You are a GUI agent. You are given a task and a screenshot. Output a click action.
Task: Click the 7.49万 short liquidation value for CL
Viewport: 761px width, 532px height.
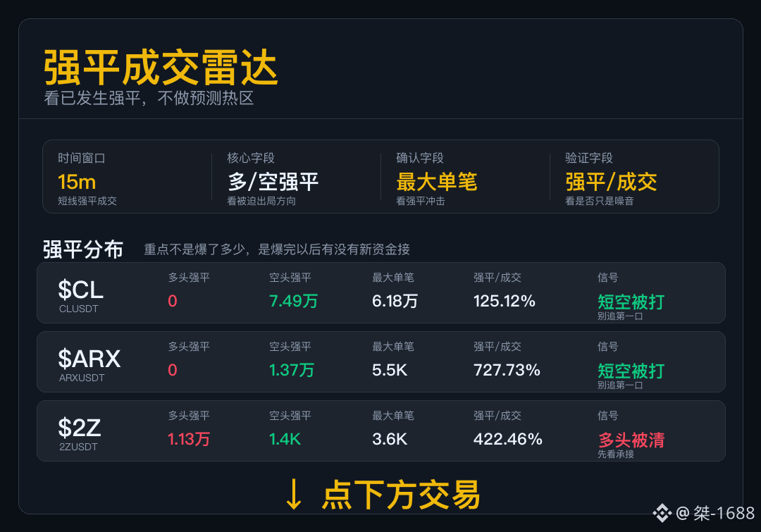click(x=293, y=301)
